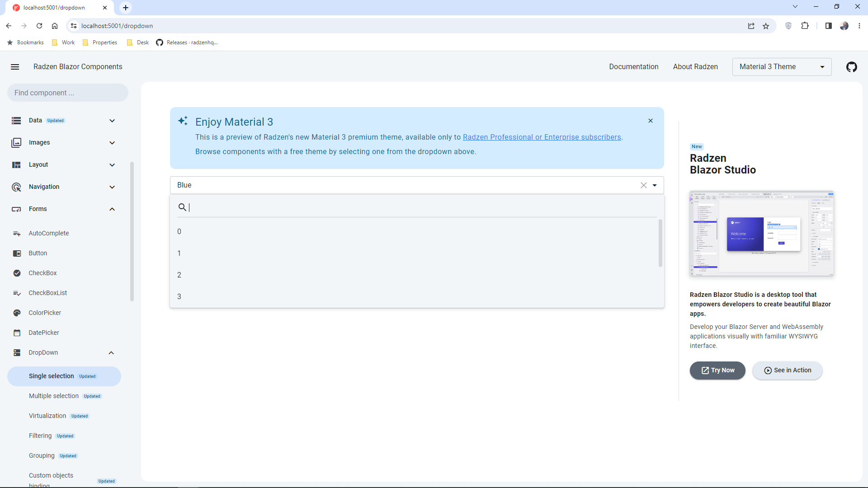Select the AutoComplete component icon
This screenshot has height=488, width=868.
coord(17,233)
